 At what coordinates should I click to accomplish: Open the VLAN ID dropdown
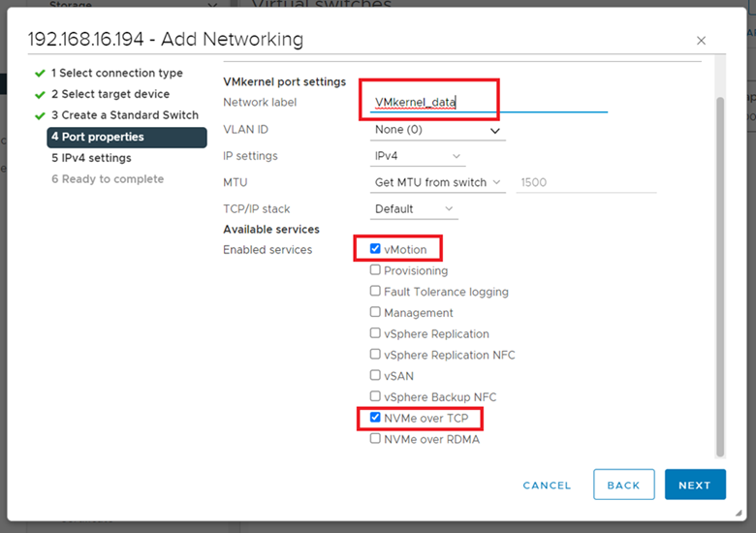click(x=437, y=130)
